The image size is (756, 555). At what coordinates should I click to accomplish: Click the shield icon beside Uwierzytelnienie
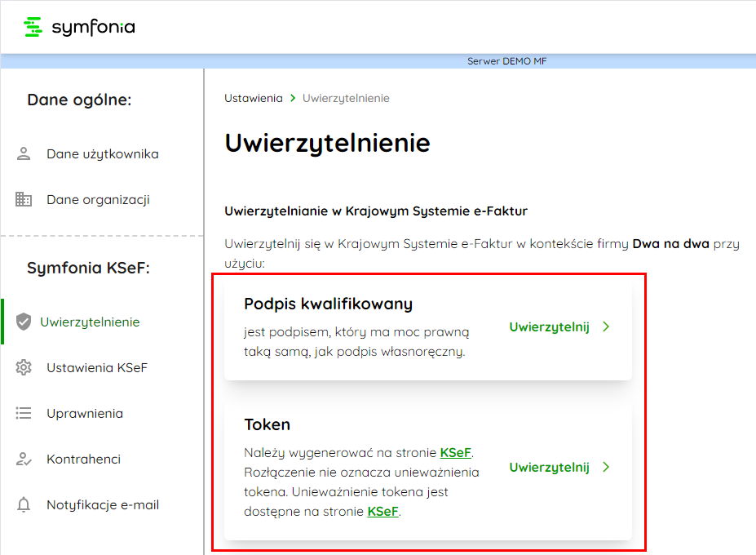24,322
